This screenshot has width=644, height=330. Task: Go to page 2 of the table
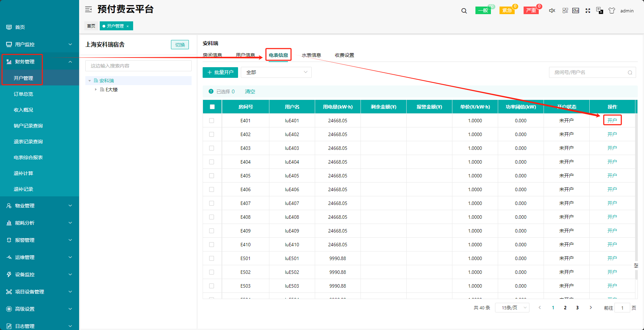point(565,308)
